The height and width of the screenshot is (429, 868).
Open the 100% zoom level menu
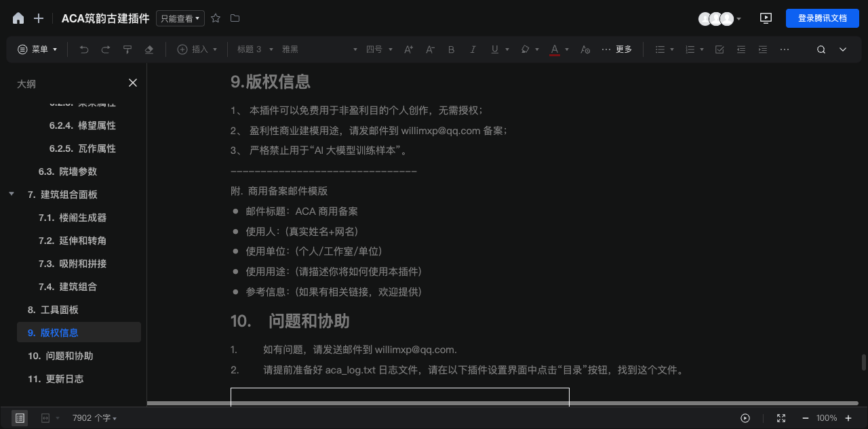827,418
